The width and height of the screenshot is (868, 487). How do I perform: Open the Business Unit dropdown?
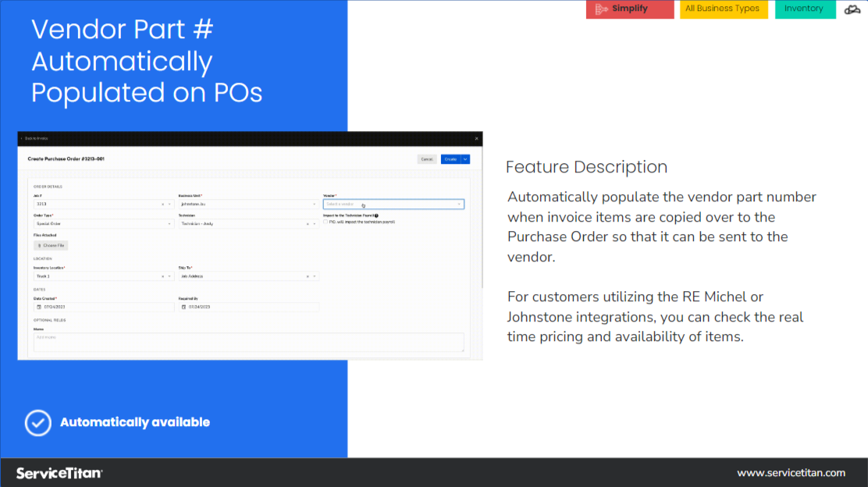click(248, 204)
